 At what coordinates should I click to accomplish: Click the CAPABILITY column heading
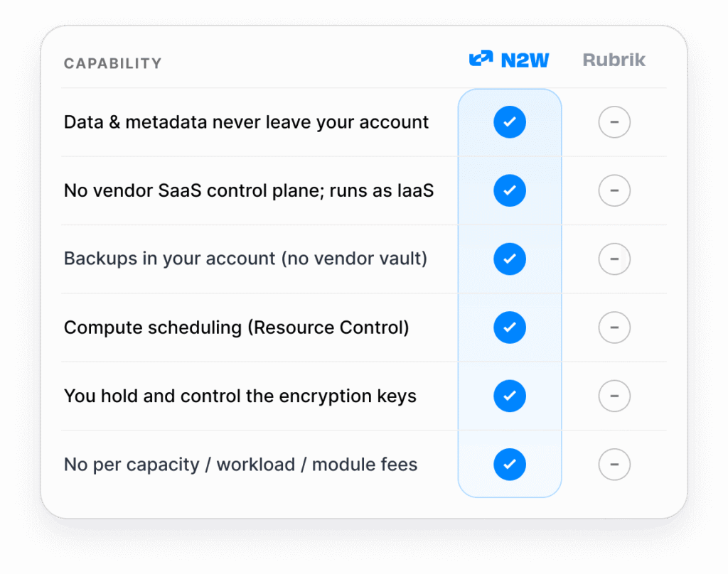113,63
